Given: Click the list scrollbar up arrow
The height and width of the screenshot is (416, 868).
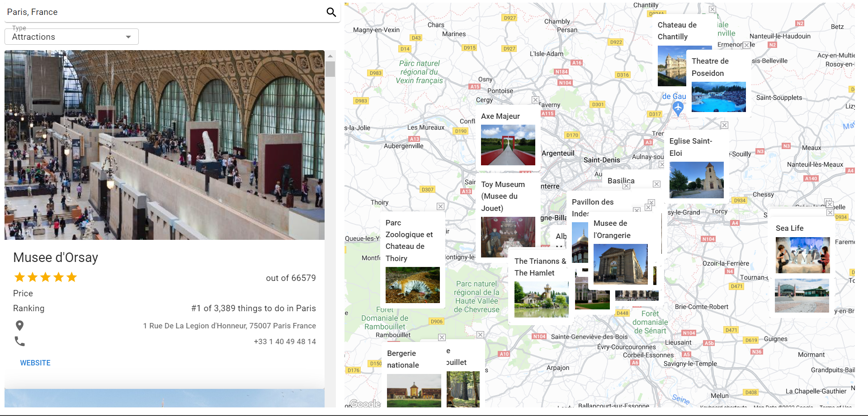Looking at the screenshot, I should click(x=330, y=56).
